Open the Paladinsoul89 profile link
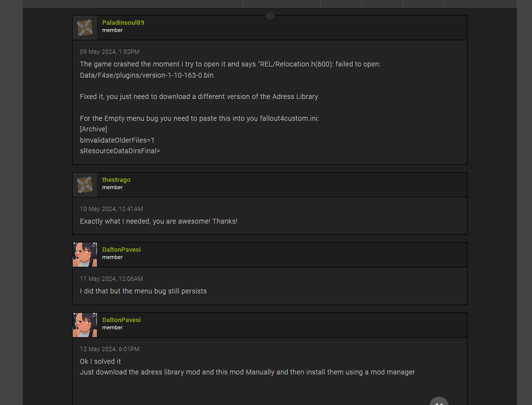The height and width of the screenshot is (405, 532). click(123, 23)
